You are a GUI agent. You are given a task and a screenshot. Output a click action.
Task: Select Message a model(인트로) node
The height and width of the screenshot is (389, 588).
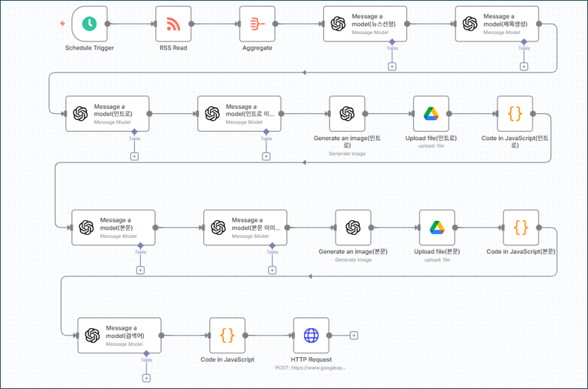click(108, 113)
